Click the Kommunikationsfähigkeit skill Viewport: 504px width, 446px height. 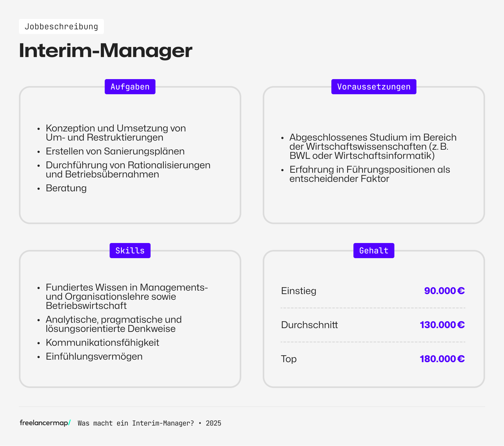pyautogui.click(x=102, y=343)
